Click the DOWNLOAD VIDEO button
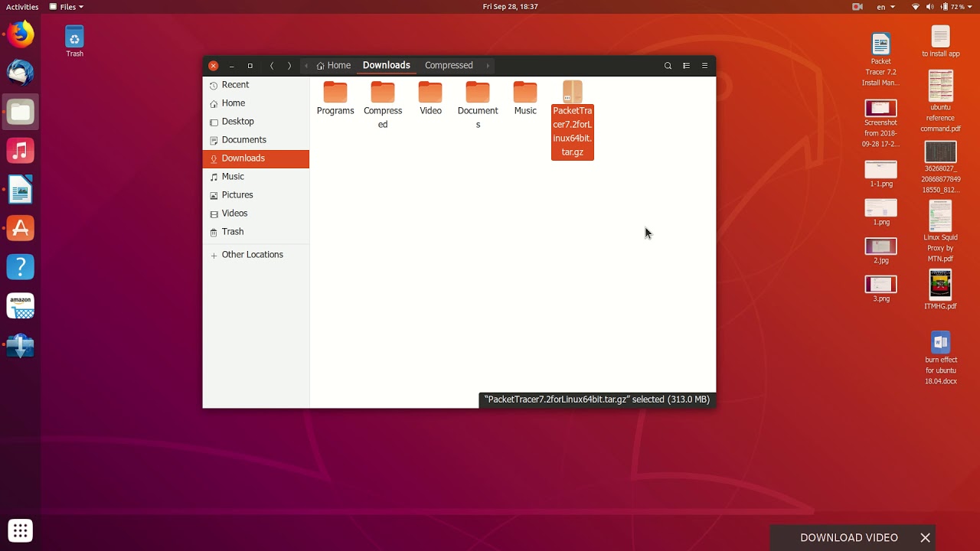 point(849,538)
